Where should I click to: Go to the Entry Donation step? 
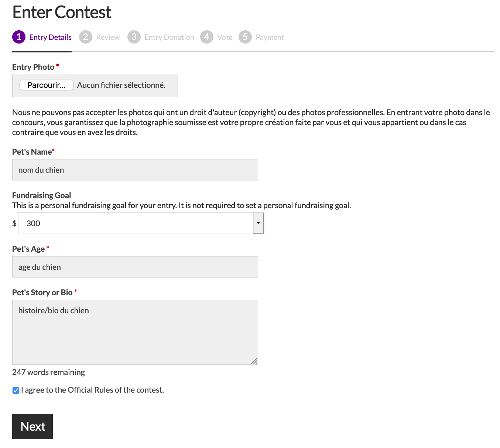tap(169, 37)
